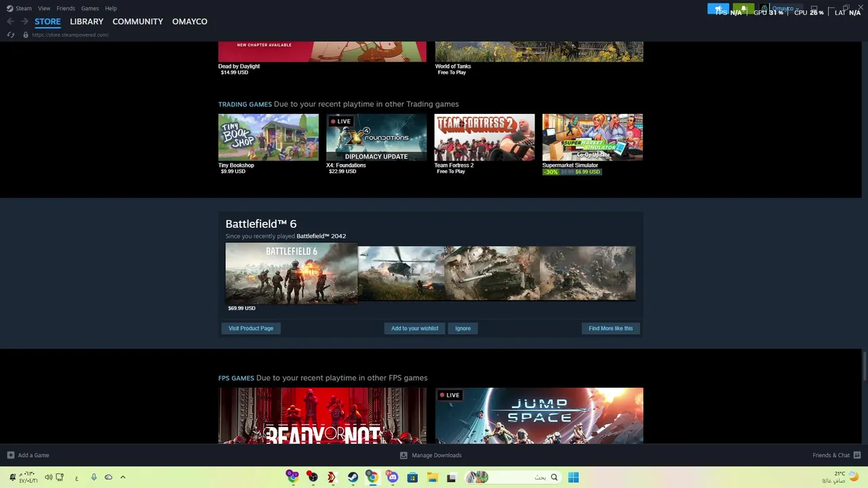Open the Games menu
This screenshot has height=488, width=868.
point(90,8)
